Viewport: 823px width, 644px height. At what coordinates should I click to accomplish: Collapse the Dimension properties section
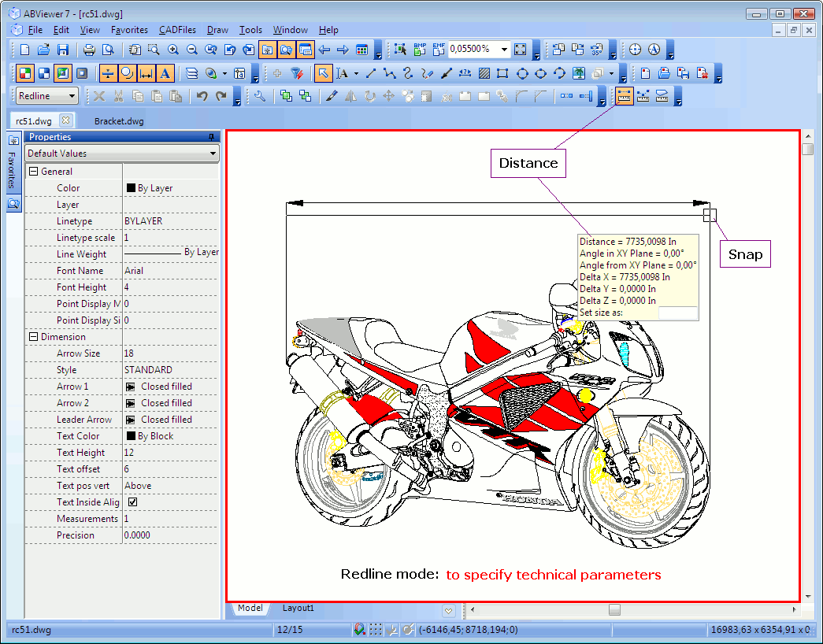(34, 336)
